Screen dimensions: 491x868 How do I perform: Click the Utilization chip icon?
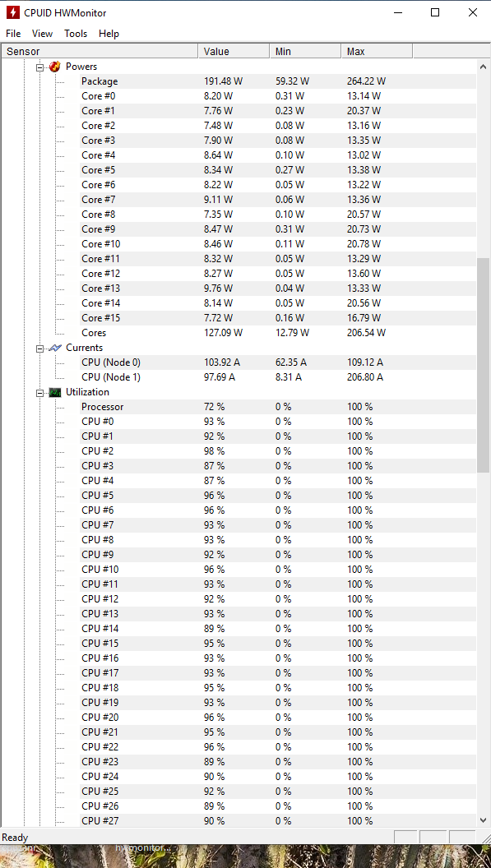coord(55,392)
